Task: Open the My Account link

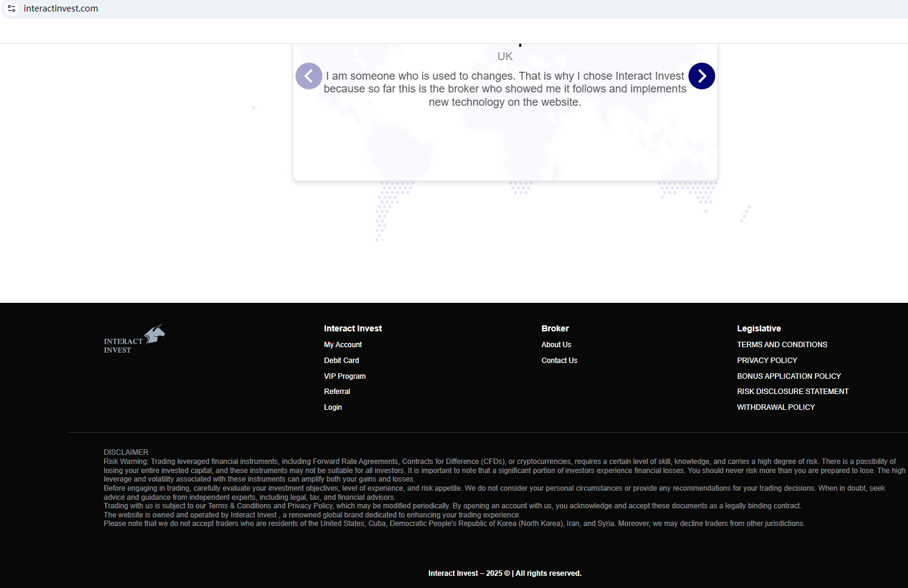Action: pos(342,345)
